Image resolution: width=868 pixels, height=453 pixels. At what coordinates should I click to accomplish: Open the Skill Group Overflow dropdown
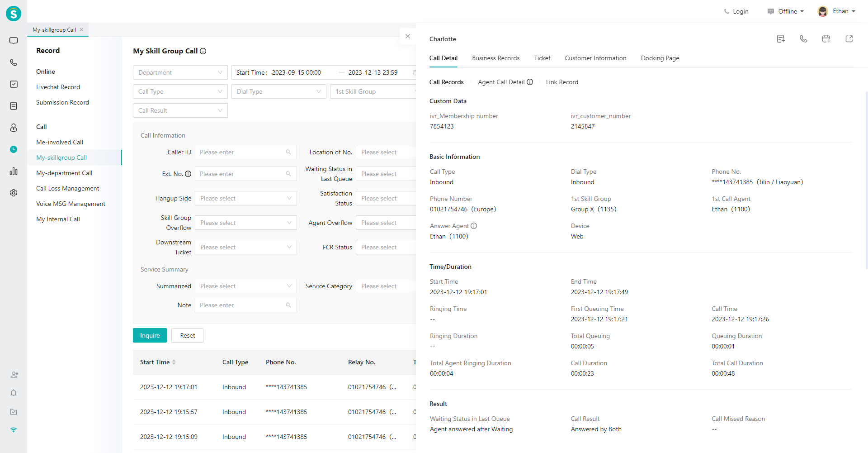point(246,223)
